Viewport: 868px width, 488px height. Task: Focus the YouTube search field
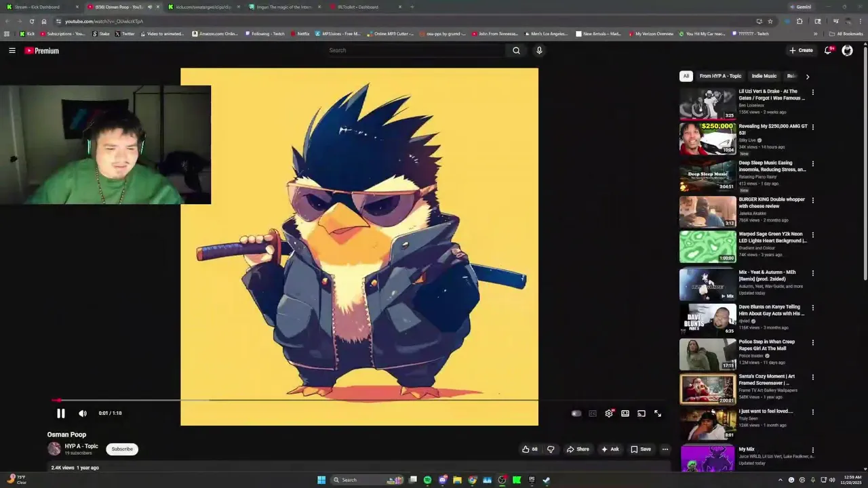415,50
